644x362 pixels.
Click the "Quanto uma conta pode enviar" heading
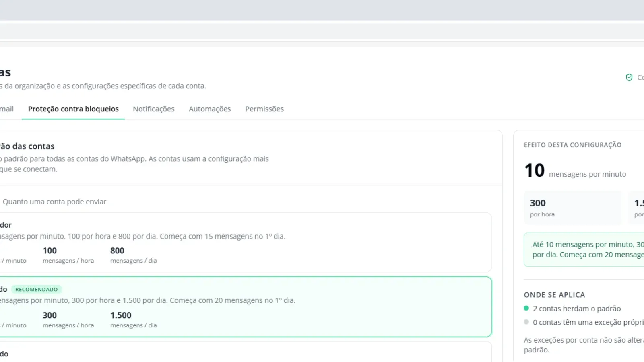click(54, 202)
